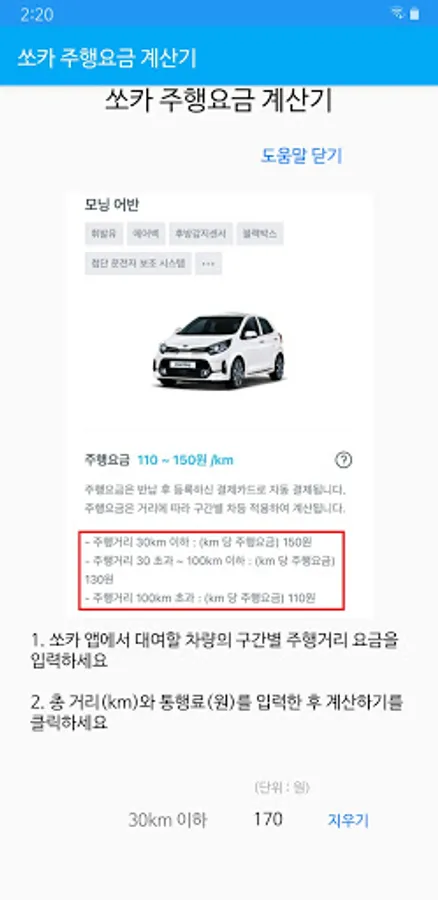This screenshot has width=438, height=900.
Task: Tap the red-boxed distance fee section
Action: pos(212,571)
